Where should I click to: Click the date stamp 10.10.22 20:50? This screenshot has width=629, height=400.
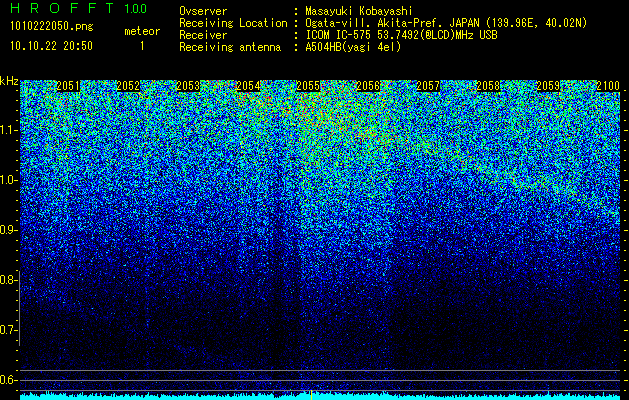point(52,46)
